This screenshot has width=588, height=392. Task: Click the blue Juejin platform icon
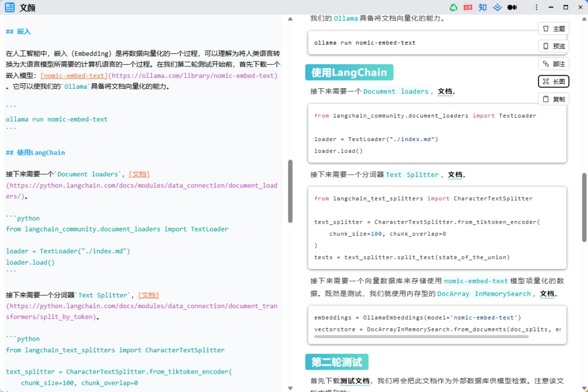[497, 8]
